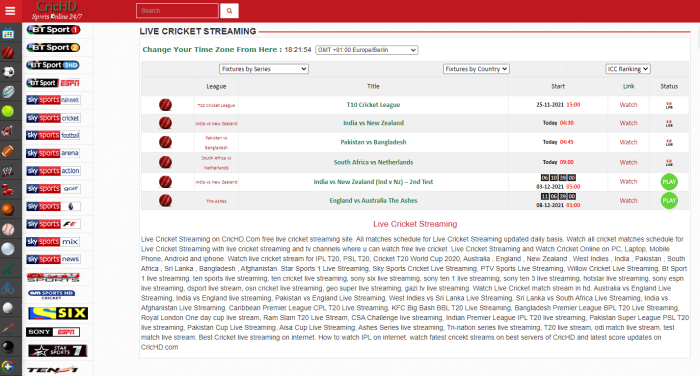
Task: Open Sky Sports F1 channel
Action: click(x=53, y=224)
